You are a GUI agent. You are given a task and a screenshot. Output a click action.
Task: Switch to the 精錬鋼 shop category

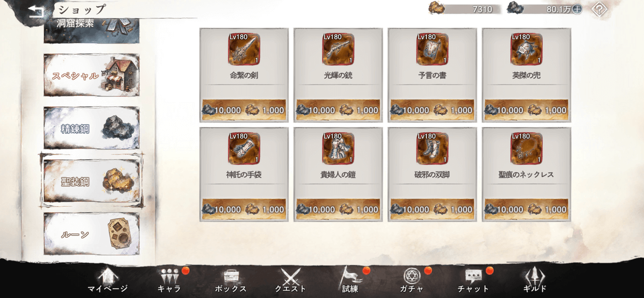click(x=92, y=129)
